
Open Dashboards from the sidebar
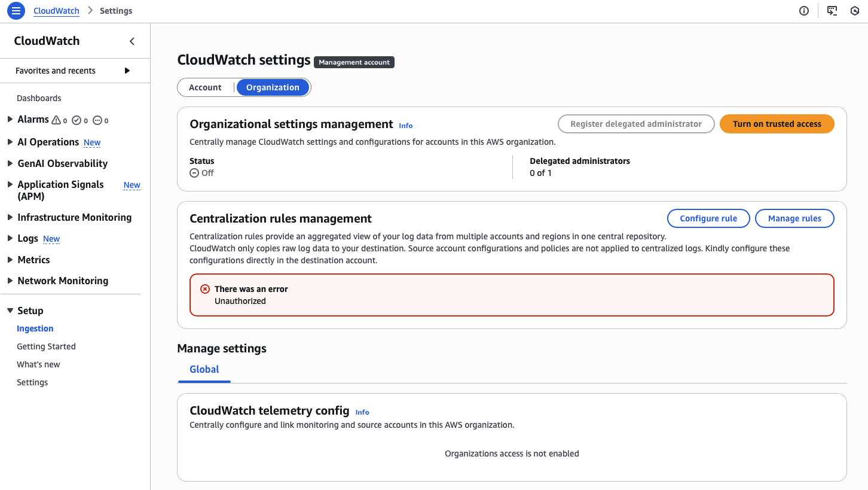tap(39, 98)
